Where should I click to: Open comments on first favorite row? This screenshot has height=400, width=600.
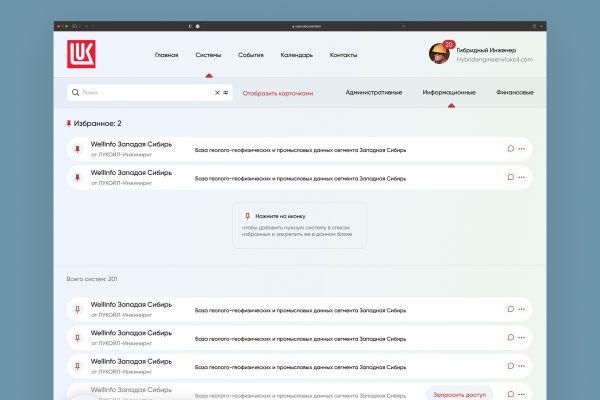(x=510, y=149)
